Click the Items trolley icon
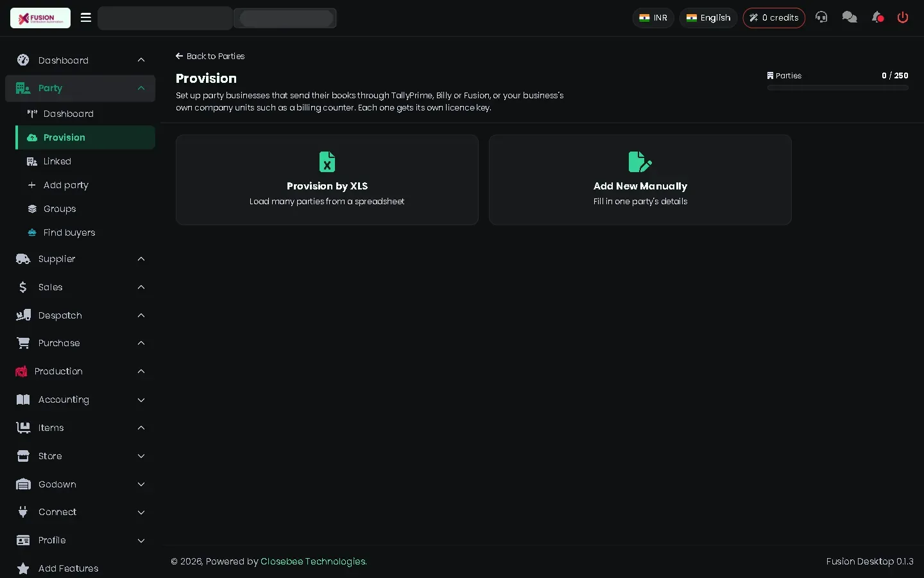 point(23,428)
